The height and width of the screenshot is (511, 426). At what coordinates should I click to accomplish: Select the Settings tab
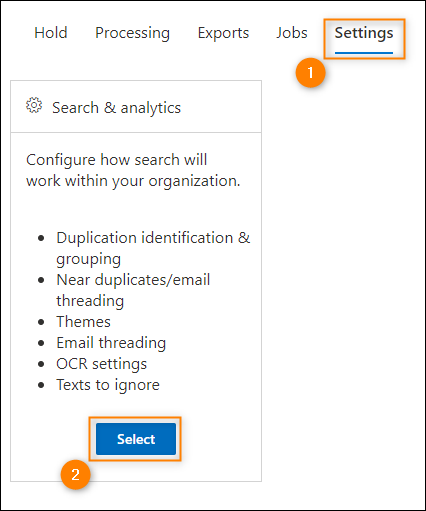(x=364, y=33)
